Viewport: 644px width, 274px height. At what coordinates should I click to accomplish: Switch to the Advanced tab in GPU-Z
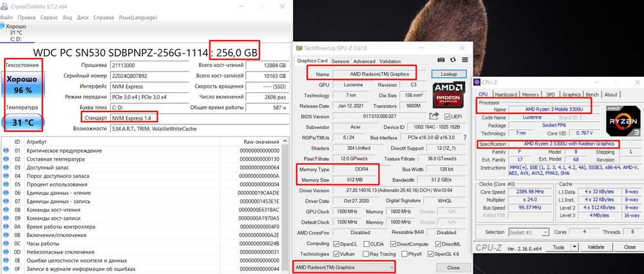tap(365, 61)
